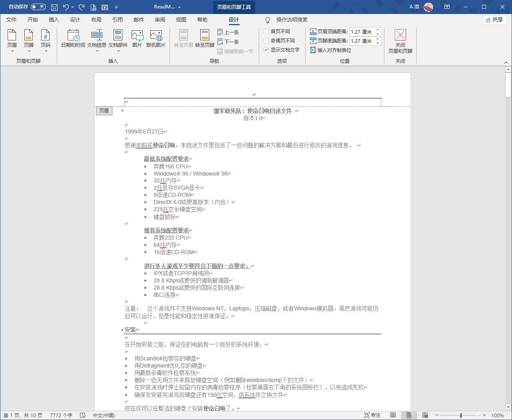The height and width of the screenshot is (420, 512).
Task: Open 文档部件 quick parts menu
Action: pyautogui.click(x=118, y=41)
